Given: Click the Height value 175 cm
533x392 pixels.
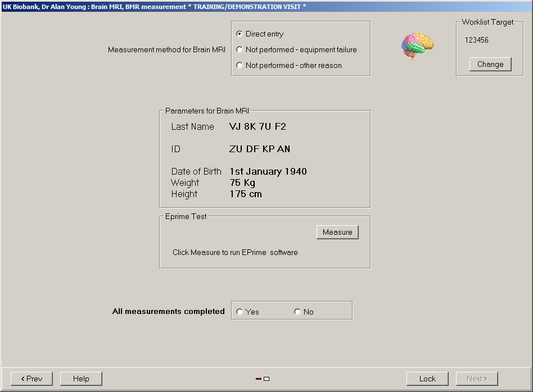Looking at the screenshot, I should (246, 194).
